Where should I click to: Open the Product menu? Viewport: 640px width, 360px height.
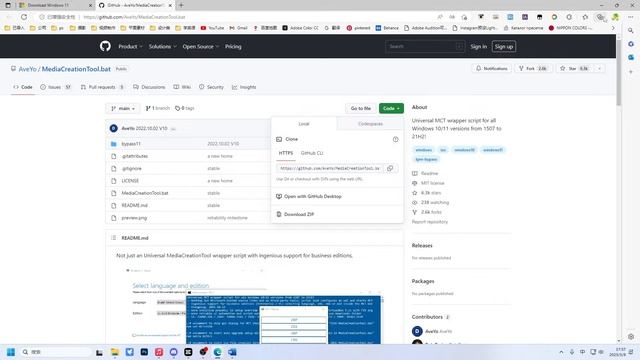click(x=130, y=47)
